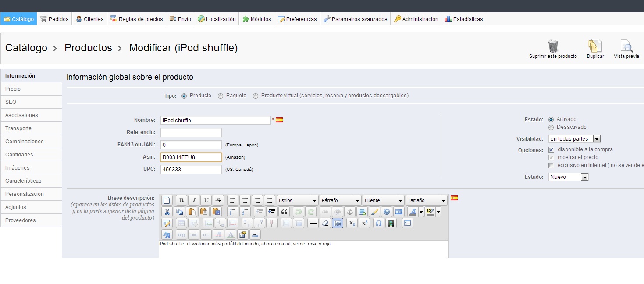Click the Asin input field

point(191,157)
